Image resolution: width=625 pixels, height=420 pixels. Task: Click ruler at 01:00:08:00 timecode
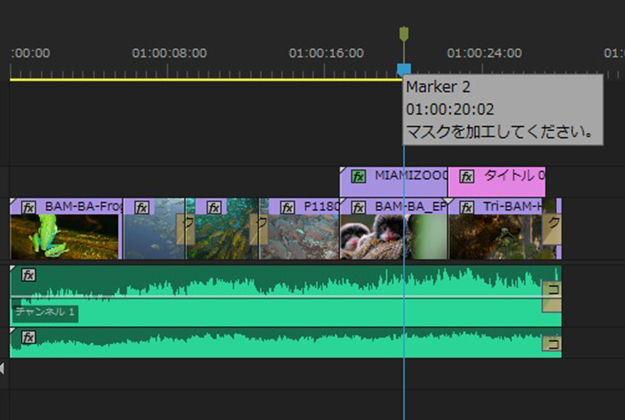(170, 52)
